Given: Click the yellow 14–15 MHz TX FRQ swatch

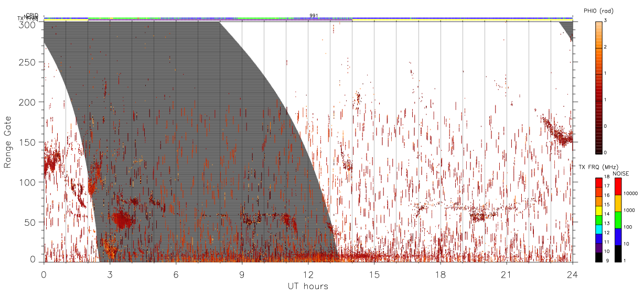Looking at the screenshot, I should pos(598,211).
